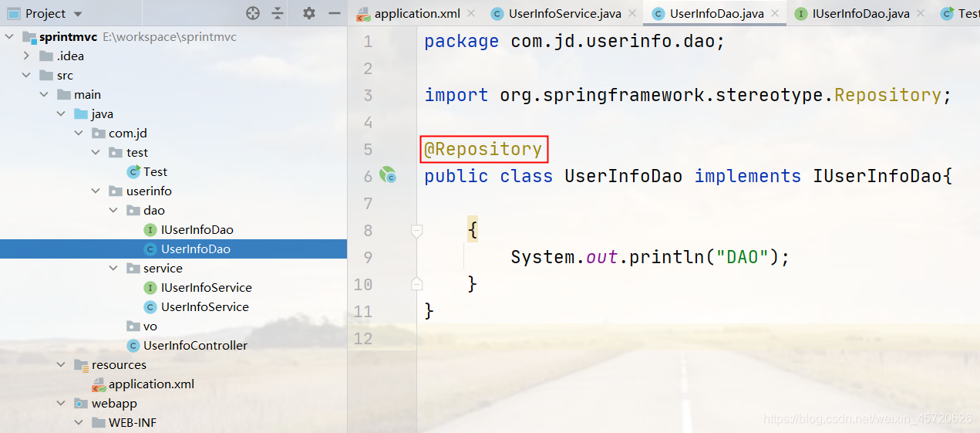
Task: Collapse the main folder
Action: 43,95
